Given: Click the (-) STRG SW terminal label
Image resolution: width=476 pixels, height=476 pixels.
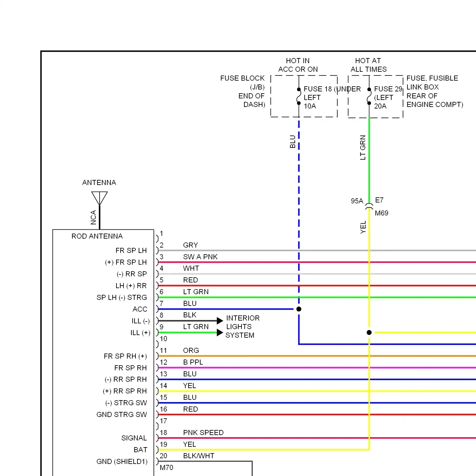Looking at the screenshot, I should click(x=126, y=403).
